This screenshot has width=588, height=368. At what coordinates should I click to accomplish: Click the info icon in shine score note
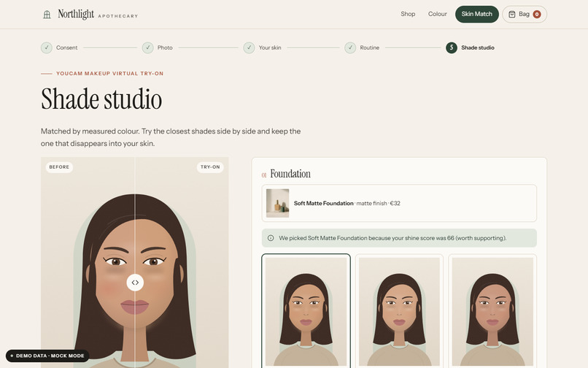(271, 238)
